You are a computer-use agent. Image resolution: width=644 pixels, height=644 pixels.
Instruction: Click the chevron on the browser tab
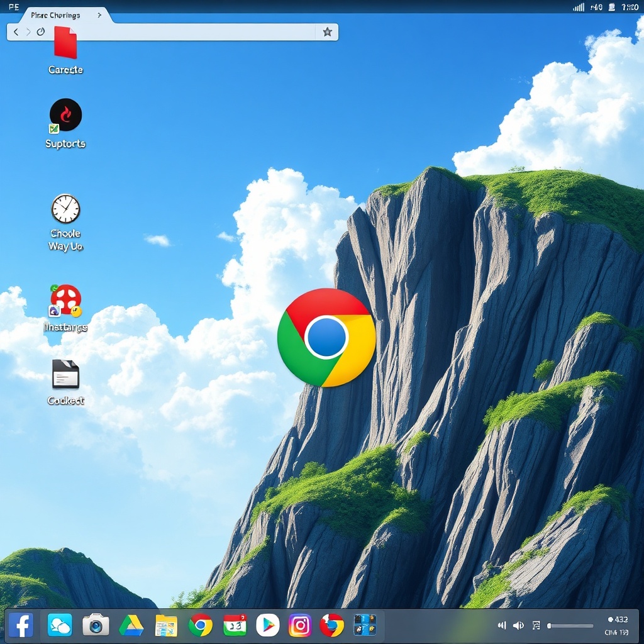(99, 15)
